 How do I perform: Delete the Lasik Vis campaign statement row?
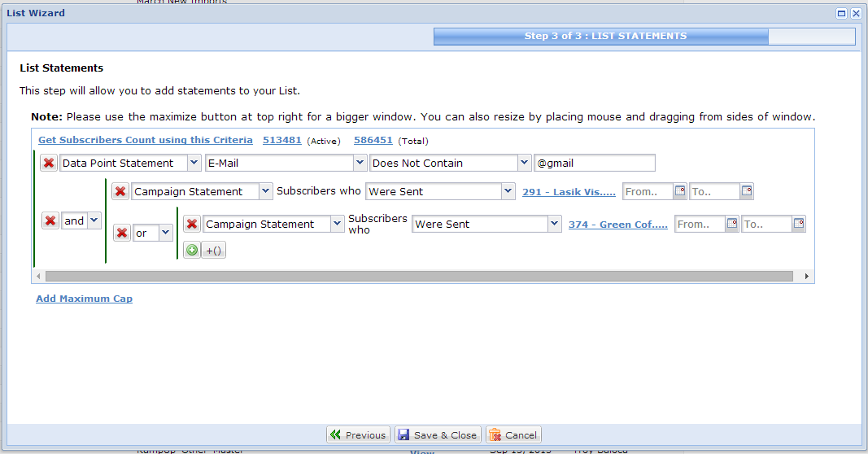click(120, 191)
